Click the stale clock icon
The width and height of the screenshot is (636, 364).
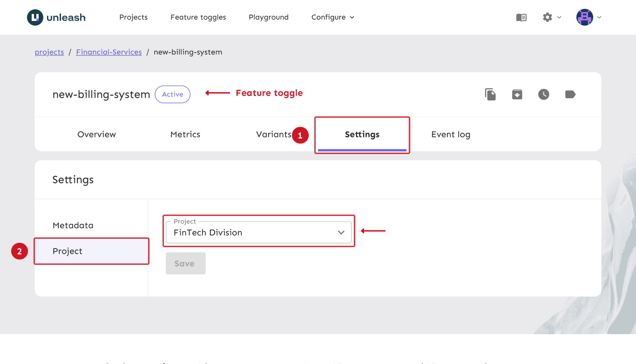(543, 94)
